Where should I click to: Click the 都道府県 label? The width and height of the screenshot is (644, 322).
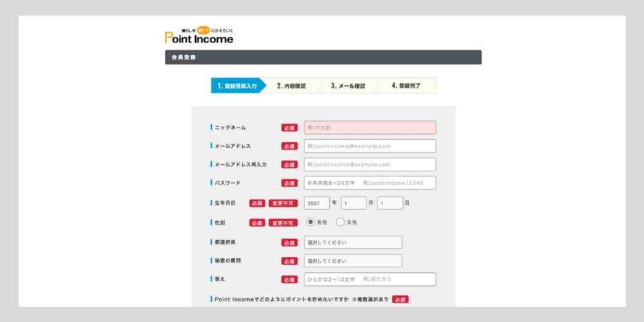225,242
